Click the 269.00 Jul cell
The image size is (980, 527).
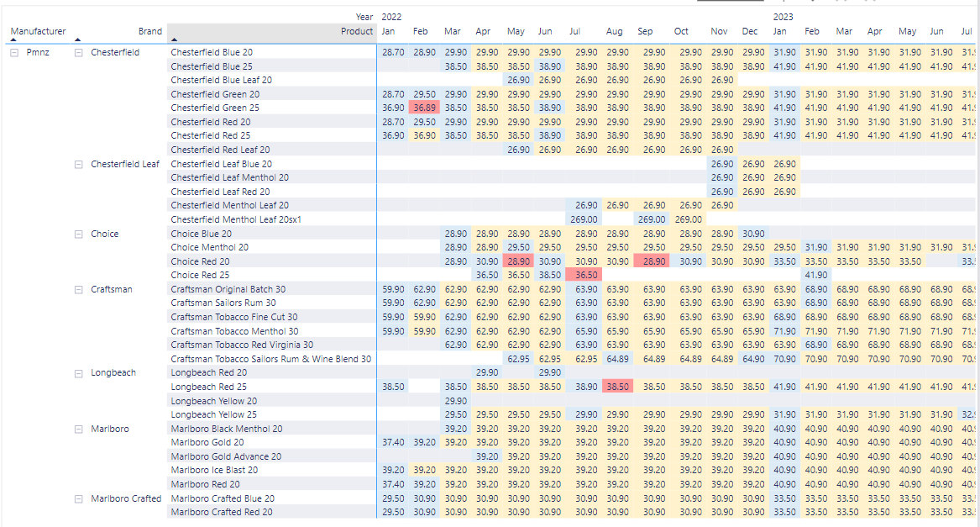(x=584, y=219)
